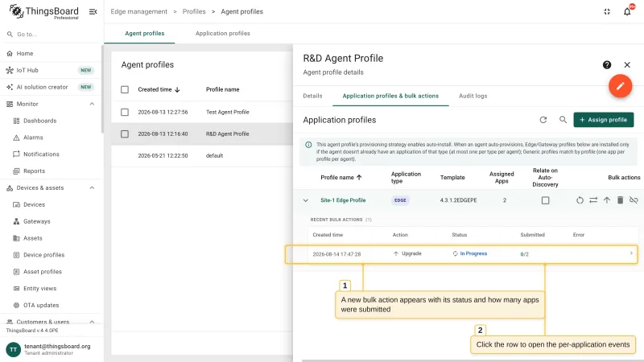Close the R&D Agent Profile panel
The image size is (644, 362).
[x=627, y=65]
